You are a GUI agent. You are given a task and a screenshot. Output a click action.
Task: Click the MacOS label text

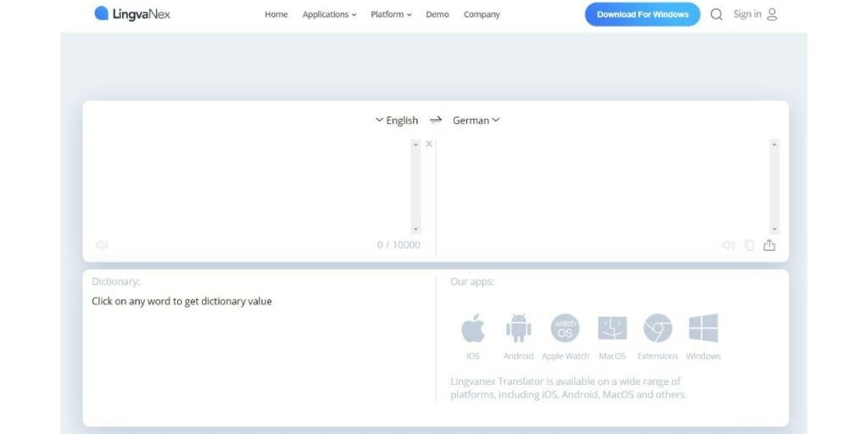point(612,357)
